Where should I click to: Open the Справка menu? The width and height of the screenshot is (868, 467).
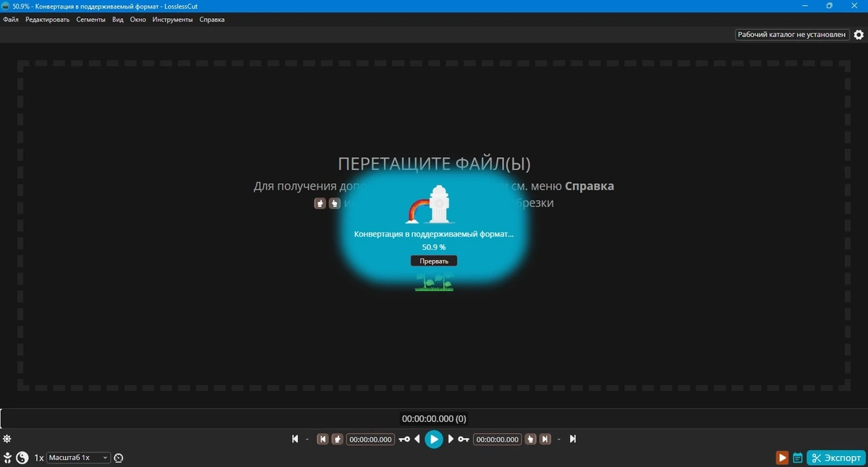tap(212, 20)
